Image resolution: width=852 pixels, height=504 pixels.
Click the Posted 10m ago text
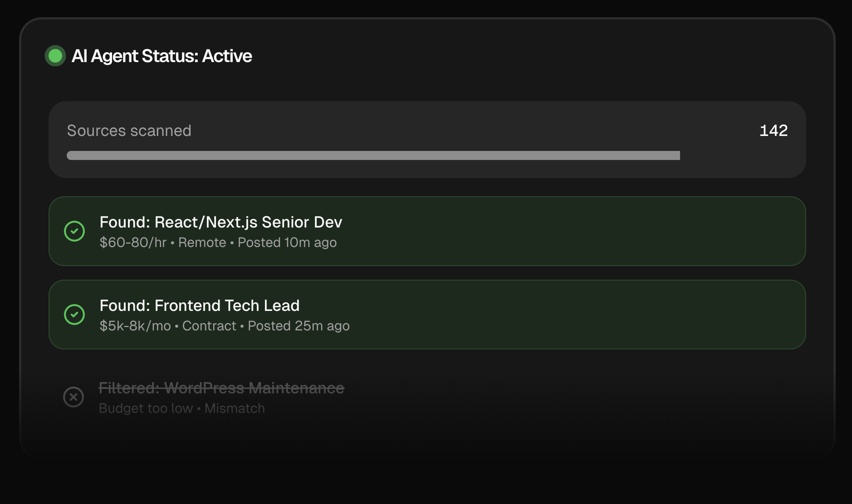click(x=287, y=242)
